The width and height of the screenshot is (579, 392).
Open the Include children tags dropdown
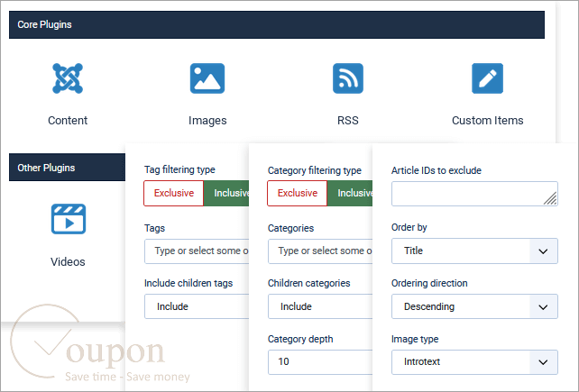pos(197,306)
